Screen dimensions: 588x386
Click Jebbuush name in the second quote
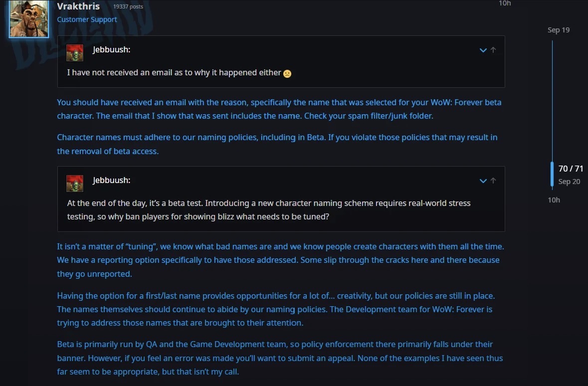tap(111, 180)
